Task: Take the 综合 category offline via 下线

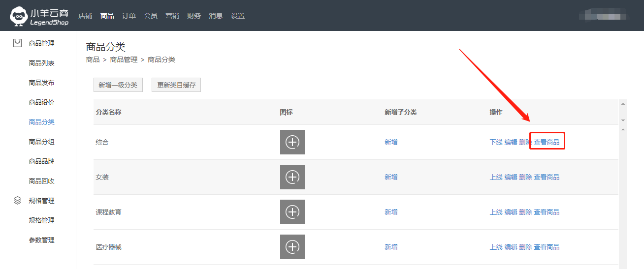Action: coord(496,142)
